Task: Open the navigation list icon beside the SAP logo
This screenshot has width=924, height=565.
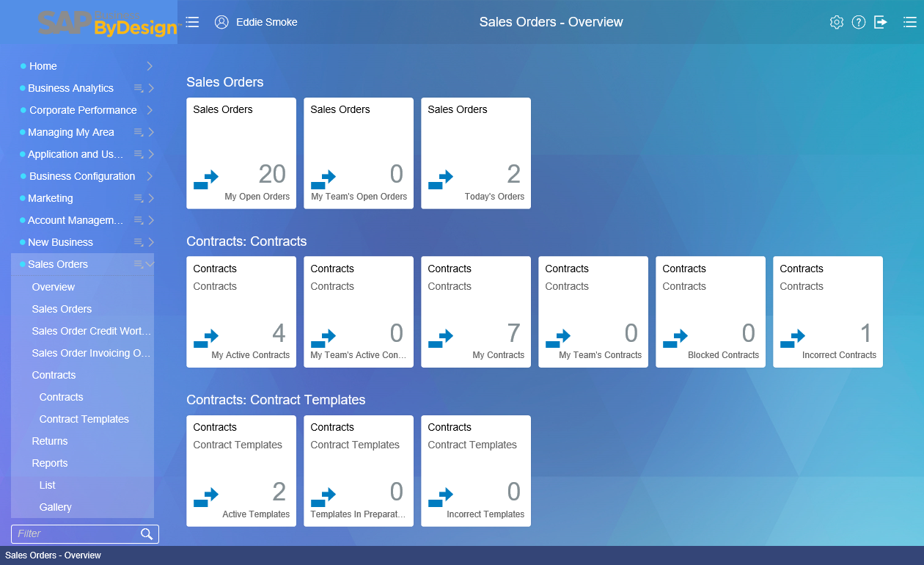Action: [x=192, y=22]
